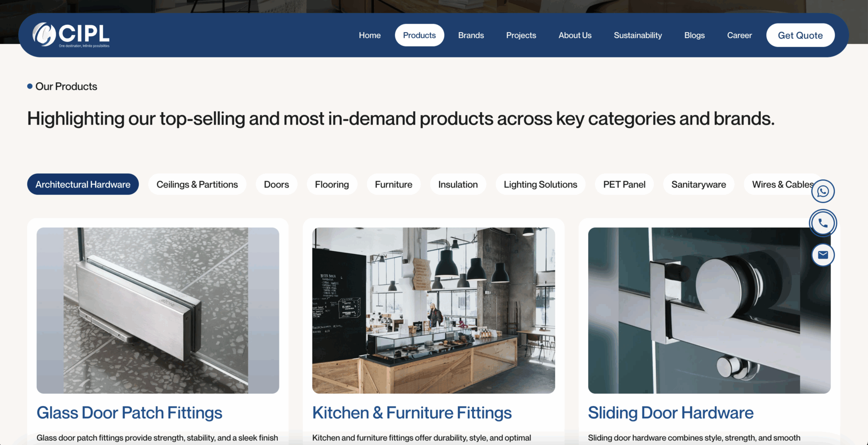Open Kitchen & Furniture Fittings title link
The image size is (868, 445).
click(412, 413)
